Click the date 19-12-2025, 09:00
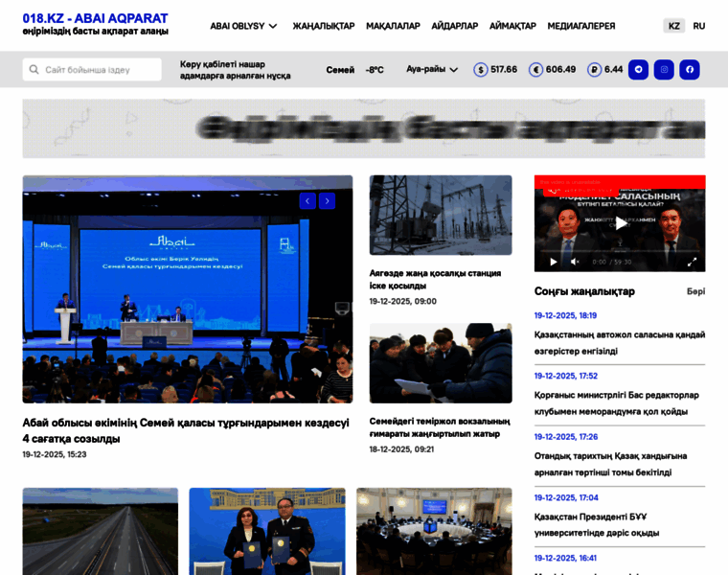 [x=403, y=301]
